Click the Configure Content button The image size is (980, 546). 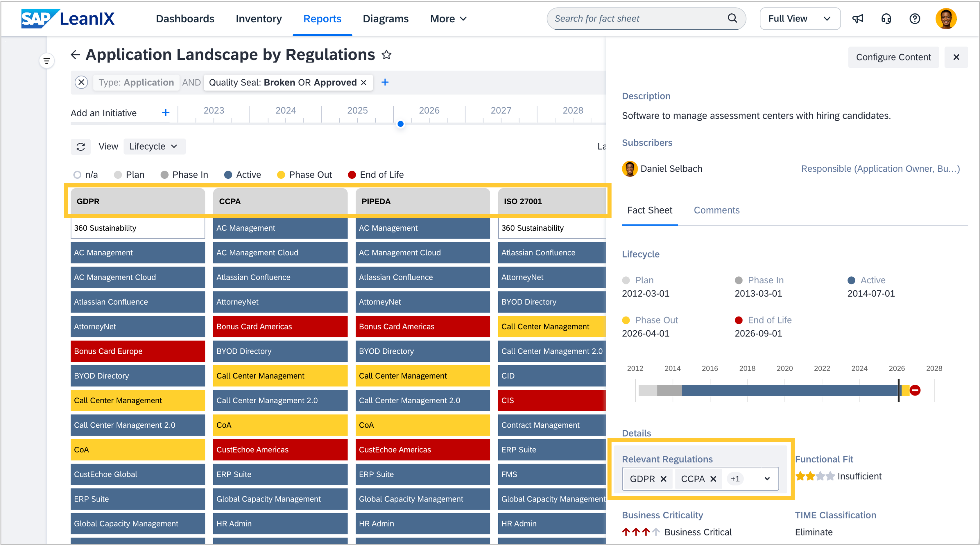point(893,57)
